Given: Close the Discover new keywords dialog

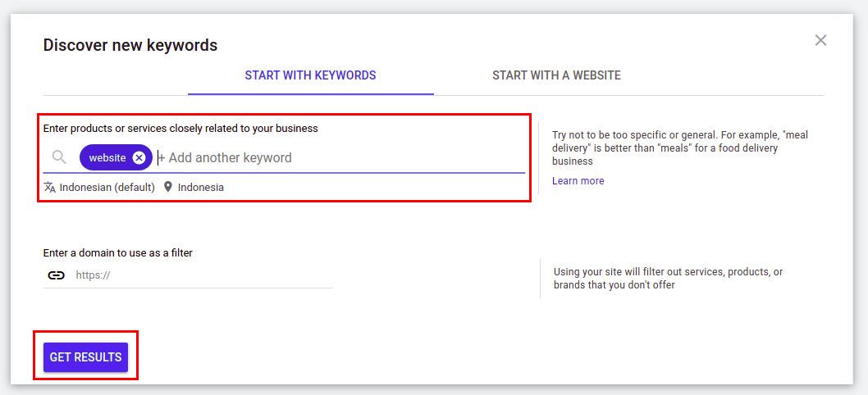Looking at the screenshot, I should (820, 40).
